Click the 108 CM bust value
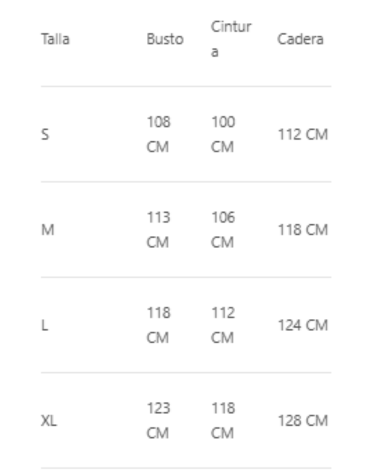370x470 pixels. pyautogui.click(x=159, y=134)
